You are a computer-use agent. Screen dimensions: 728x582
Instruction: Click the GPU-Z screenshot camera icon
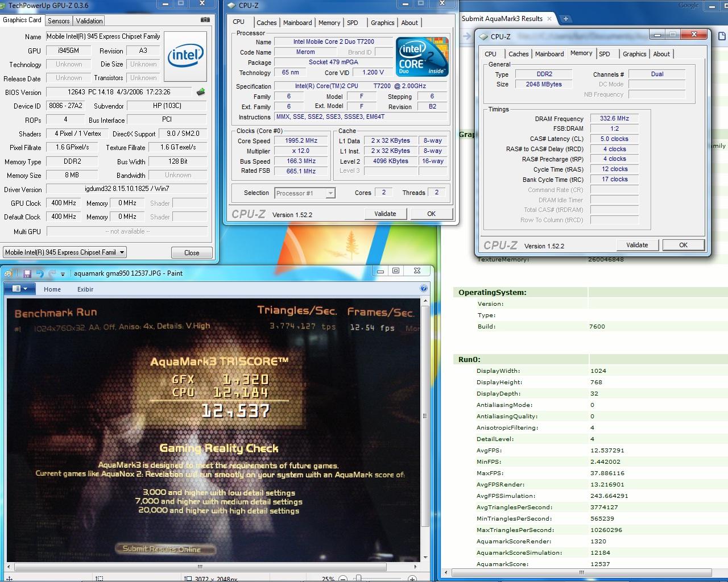tap(205, 20)
